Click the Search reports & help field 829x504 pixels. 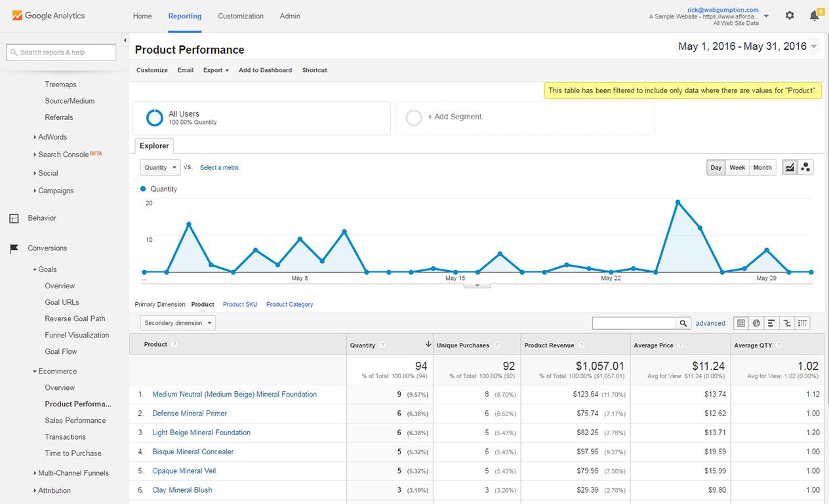point(61,52)
